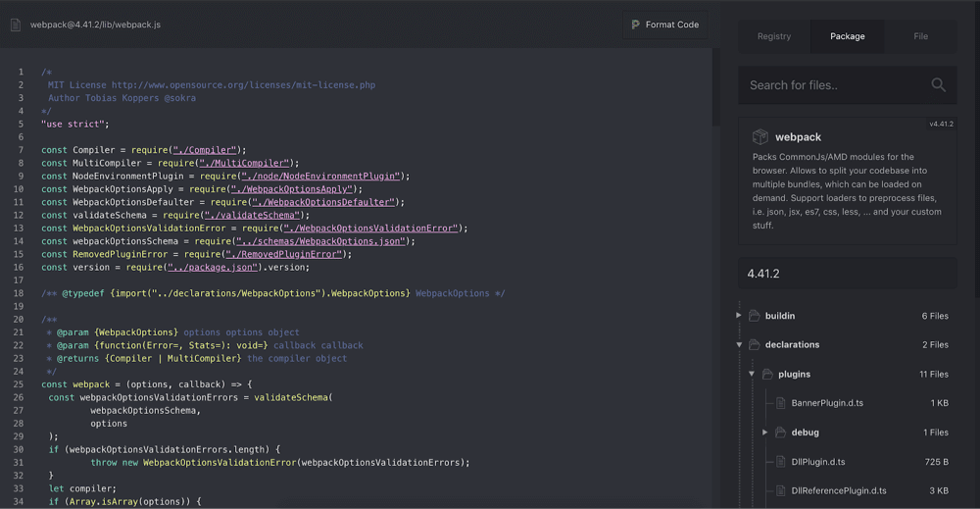Image resolution: width=980 pixels, height=509 pixels.
Task: Follow the "./MultiCompiler" require link
Action: 244,163
